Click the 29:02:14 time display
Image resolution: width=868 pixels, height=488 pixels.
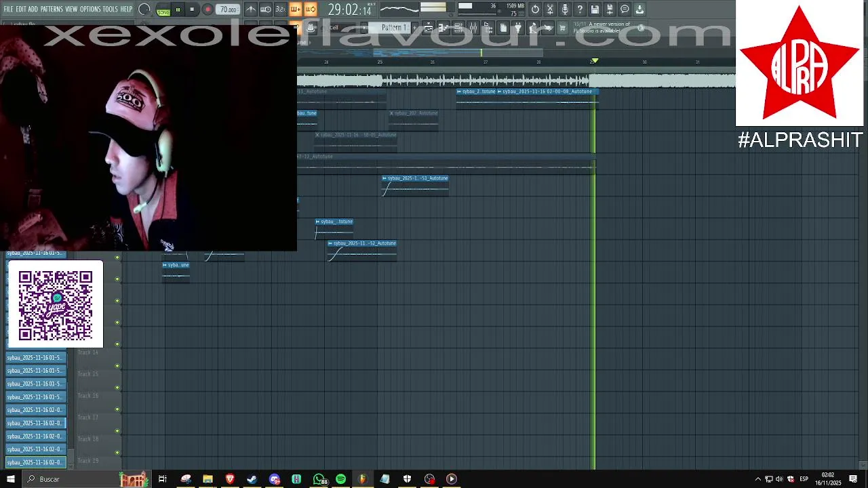click(x=349, y=9)
